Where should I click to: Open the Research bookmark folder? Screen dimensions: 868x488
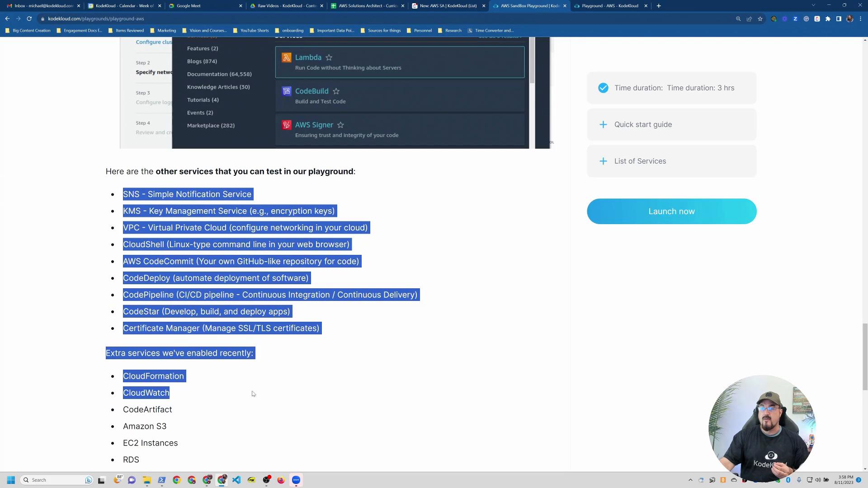click(449, 31)
